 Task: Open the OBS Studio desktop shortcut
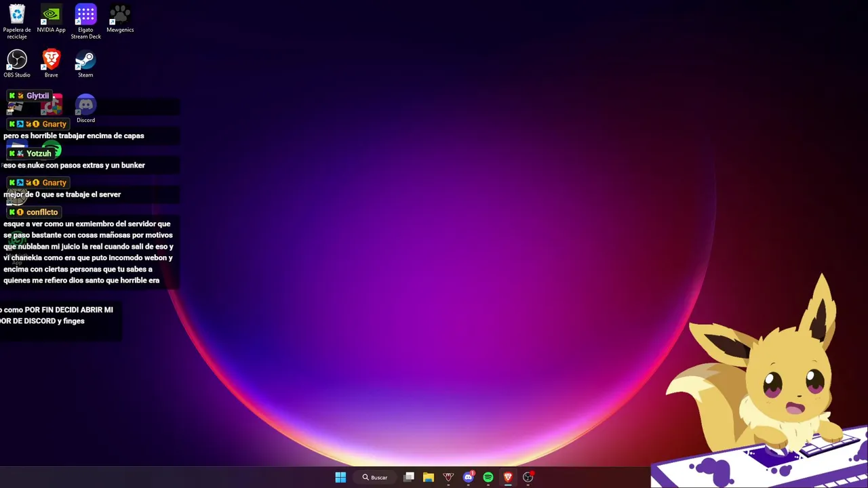pyautogui.click(x=17, y=64)
